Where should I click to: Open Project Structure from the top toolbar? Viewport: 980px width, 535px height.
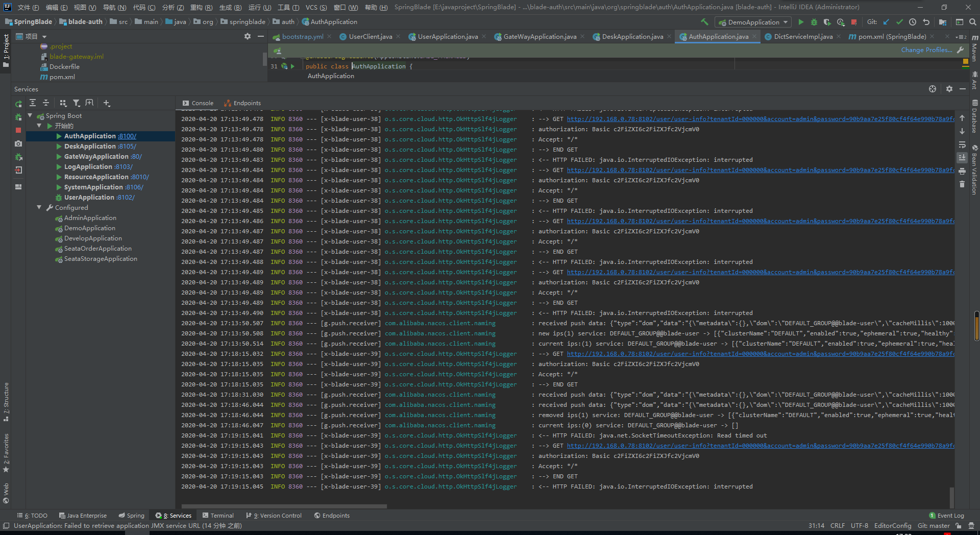tap(943, 22)
